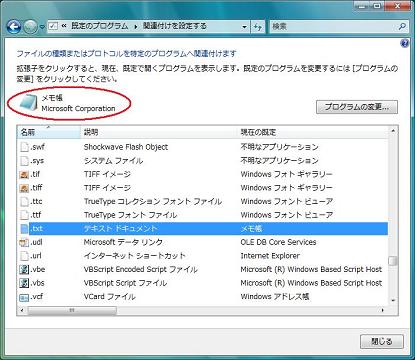415x360 pixels.
Task: Click TrueType コレクション フォント ファイル text
Action: point(153,201)
